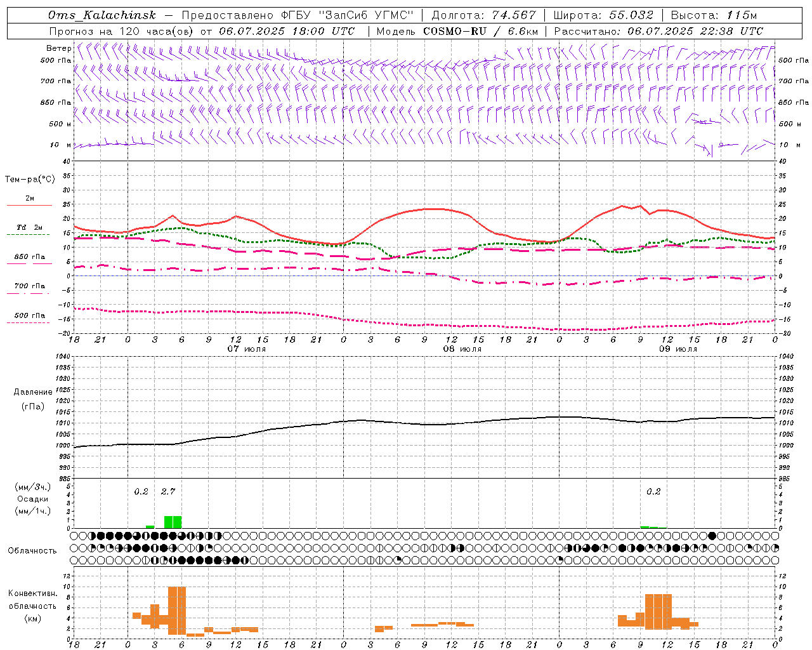Click the Облачность cloud cover label
Viewport: 812px width, 650px height.
32,551
